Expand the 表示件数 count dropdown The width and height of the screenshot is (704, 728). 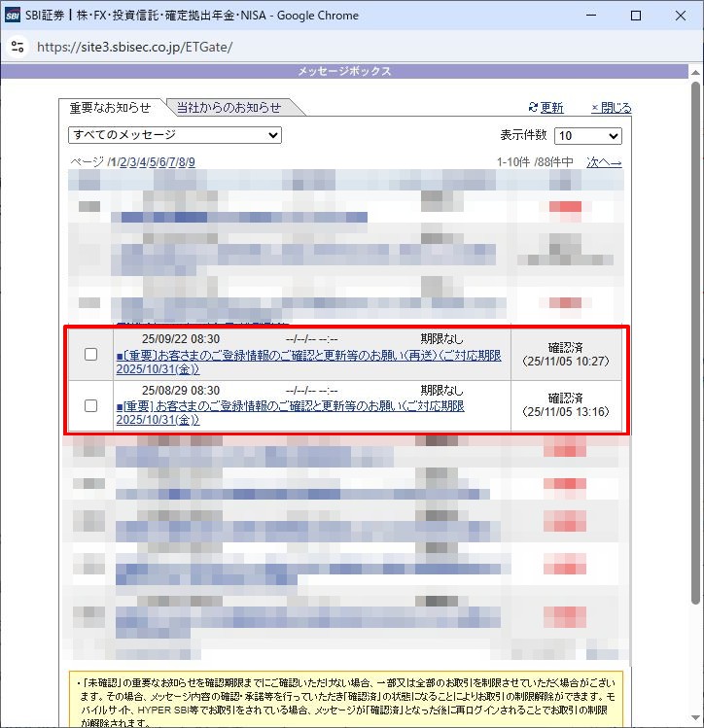(587, 136)
